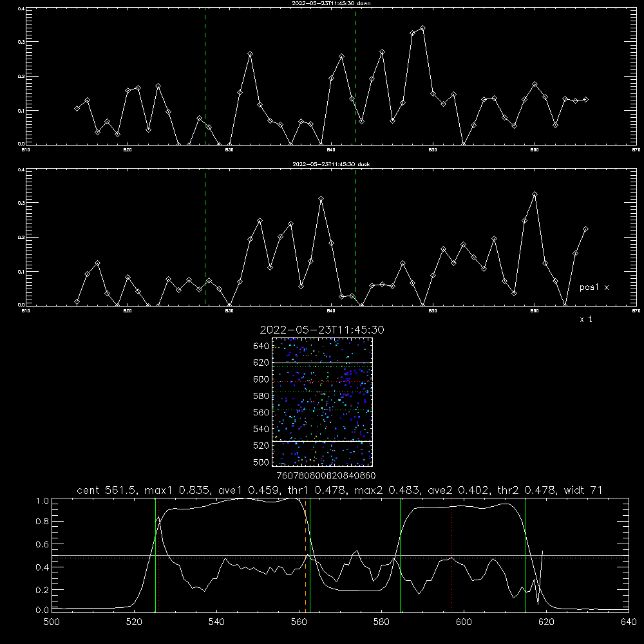Click the y-axis label 0.6 of bottom plot

point(43,544)
